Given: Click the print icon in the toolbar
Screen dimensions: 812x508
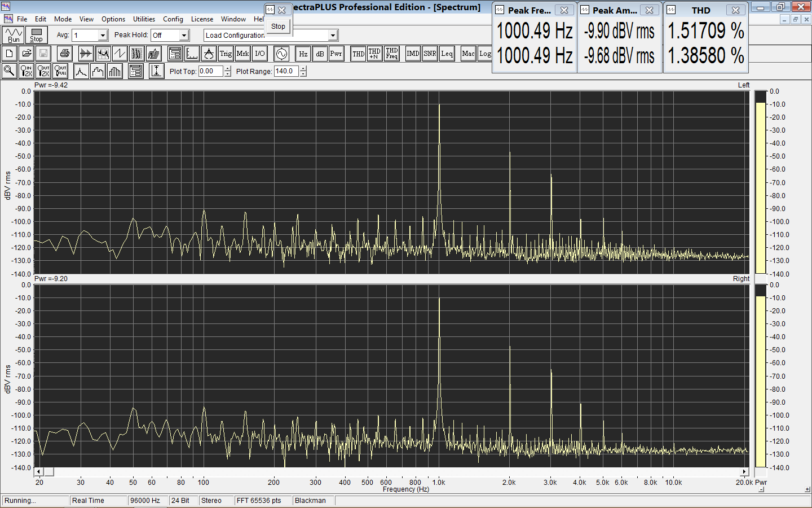Looking at the screenshot, I should coord(65,54).
